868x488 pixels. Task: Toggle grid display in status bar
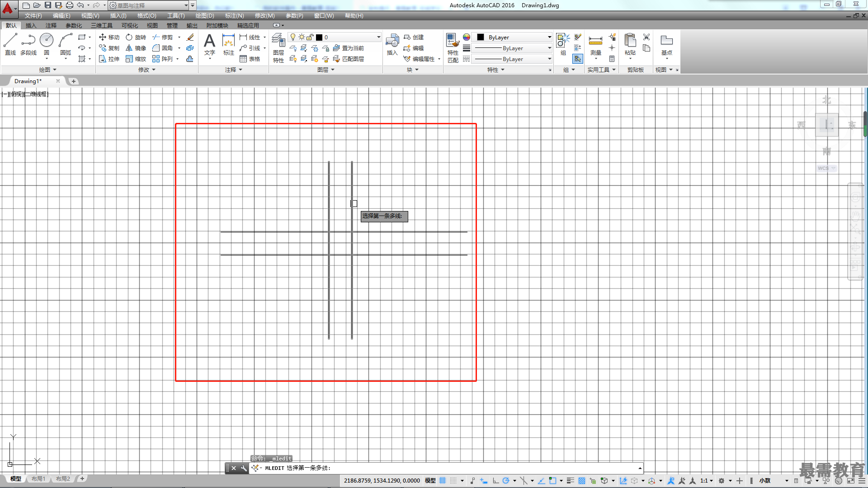(443, 480)
